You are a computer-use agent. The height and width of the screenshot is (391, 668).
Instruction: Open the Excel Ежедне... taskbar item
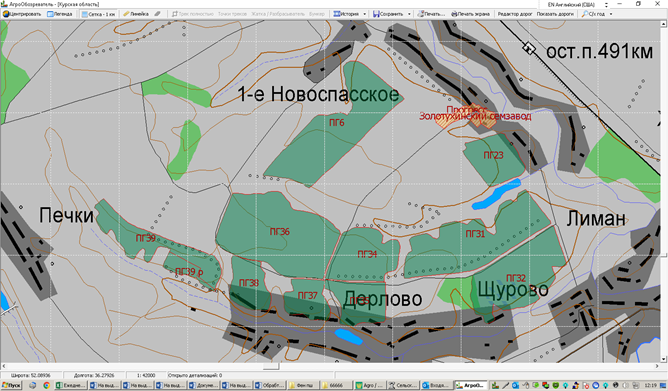tap(71, 385)
